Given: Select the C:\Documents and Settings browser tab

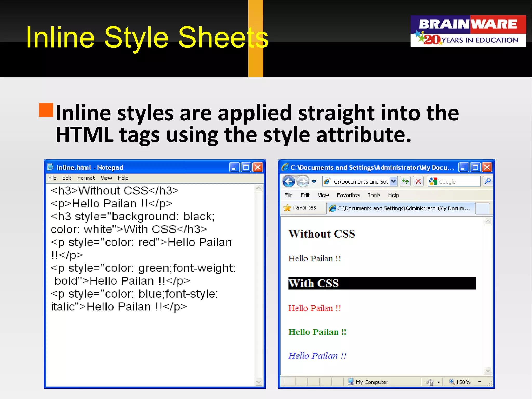Looking at the screenshot, I should (400, 208).
